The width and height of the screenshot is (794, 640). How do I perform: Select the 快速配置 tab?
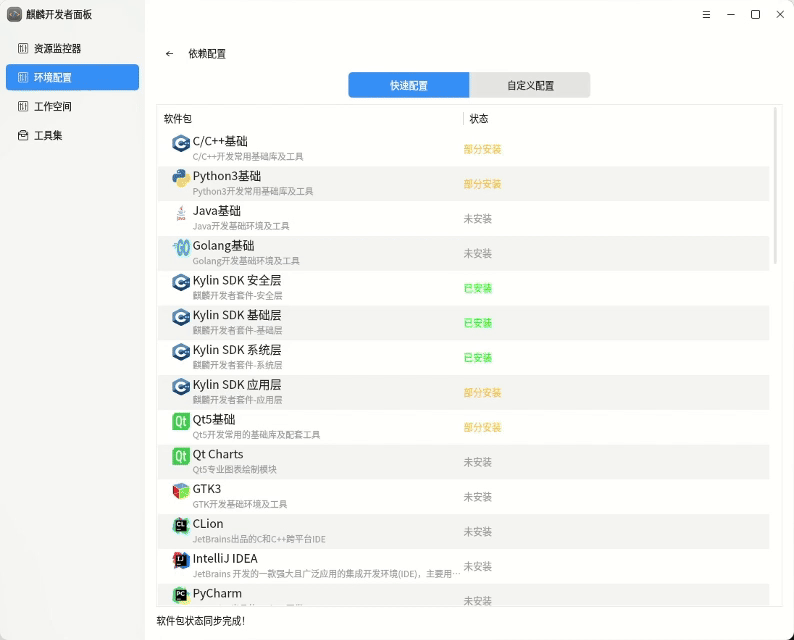(409, 86)
